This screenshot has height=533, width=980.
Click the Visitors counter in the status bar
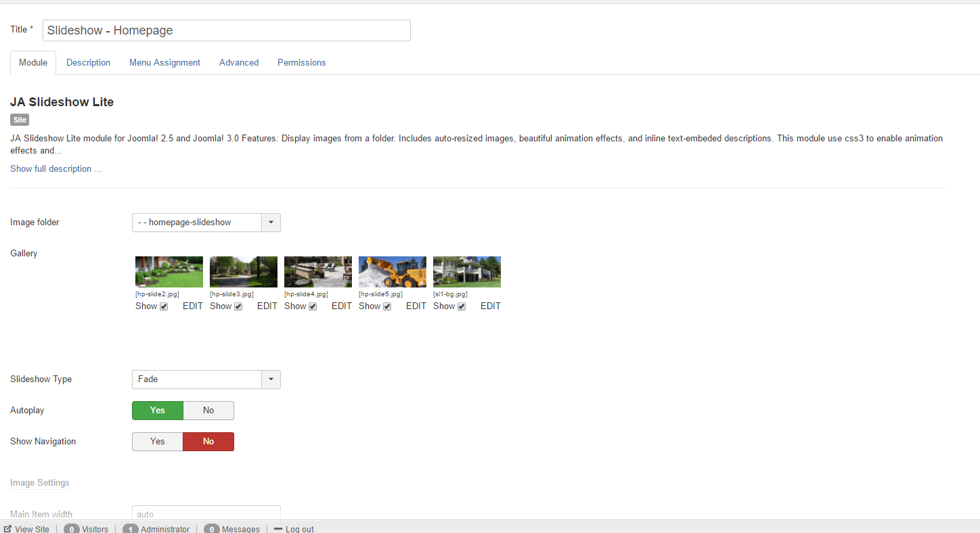click(x=86, y=529)
